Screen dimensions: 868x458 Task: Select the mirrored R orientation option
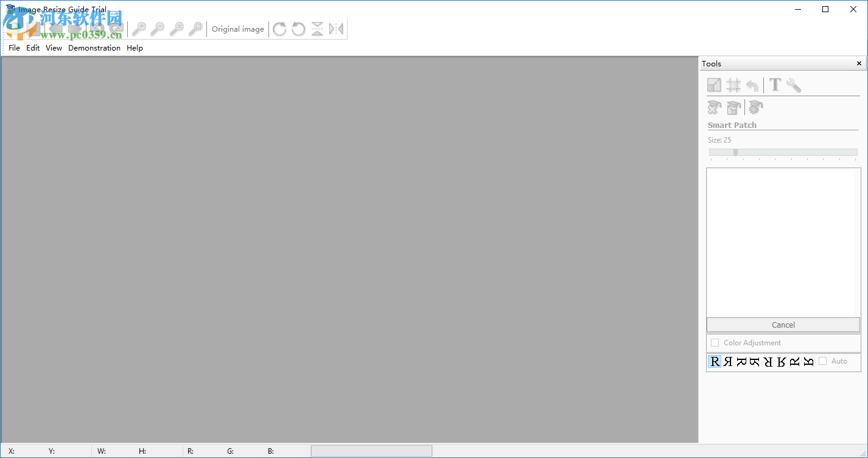coord(728,361)
